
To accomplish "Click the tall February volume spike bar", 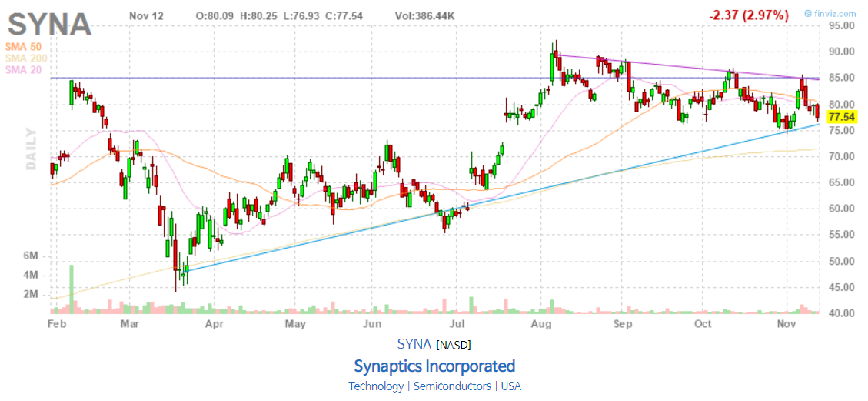I will pos(71,289).
